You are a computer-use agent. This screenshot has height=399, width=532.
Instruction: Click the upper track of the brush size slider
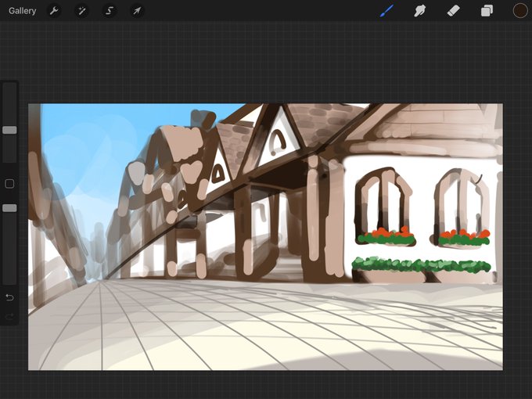tap(9, 105)
